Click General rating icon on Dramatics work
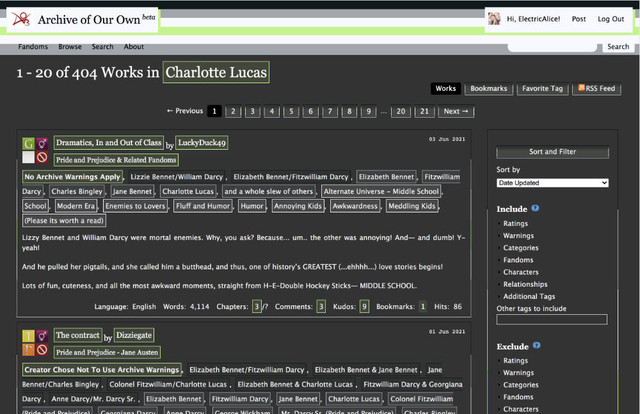 click(x=28, y=143)
